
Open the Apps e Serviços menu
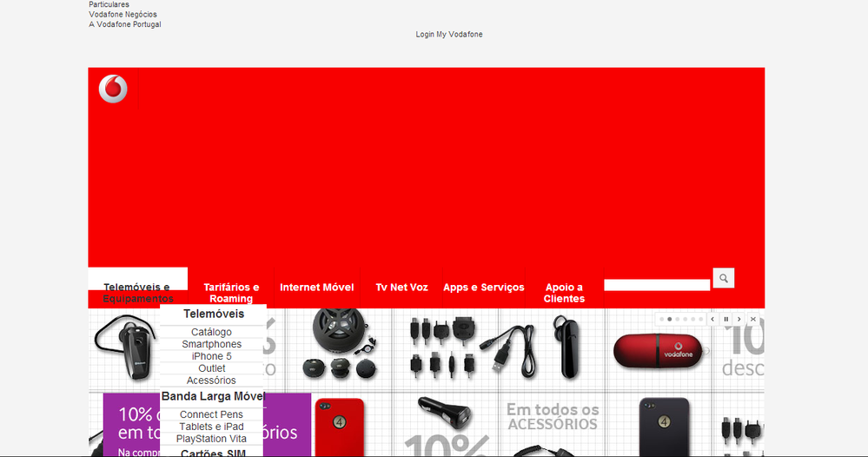483,288
